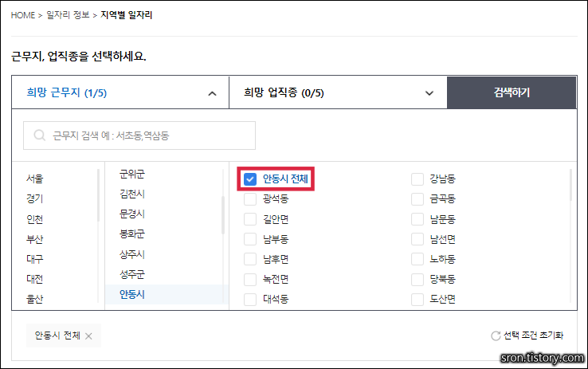Viewport: 588px width, 369px height.
Task: Choose 봉화군 in the city list
Action: click(132, 234)
